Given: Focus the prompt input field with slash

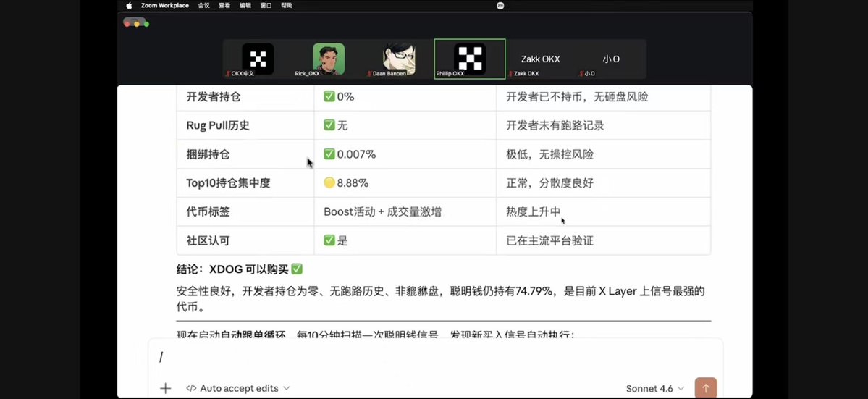Looking at the screenshot, I should point(435,358).
